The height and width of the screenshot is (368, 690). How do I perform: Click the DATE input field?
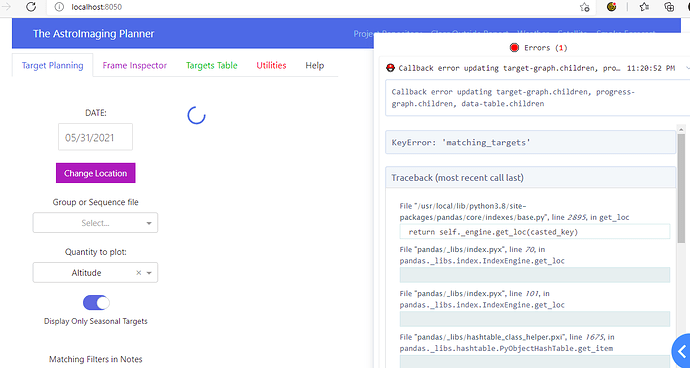pyautogui.click(x=95, y=137)
